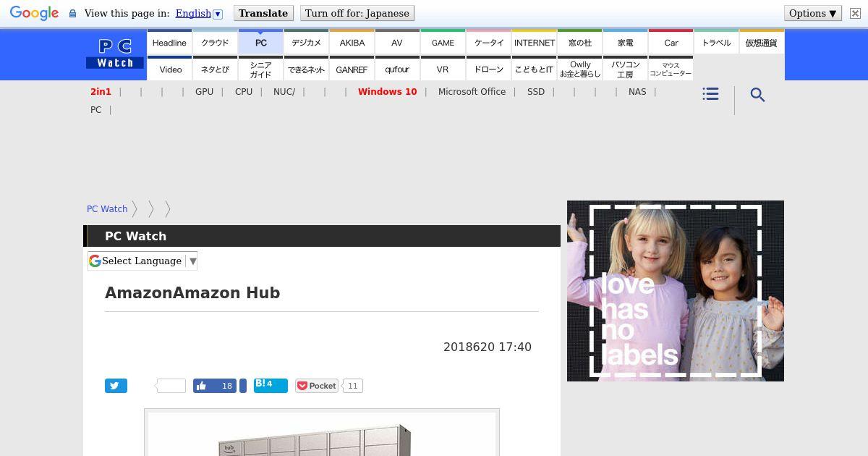
Task: Close the Google Translate bar
Action: [855, 13]
